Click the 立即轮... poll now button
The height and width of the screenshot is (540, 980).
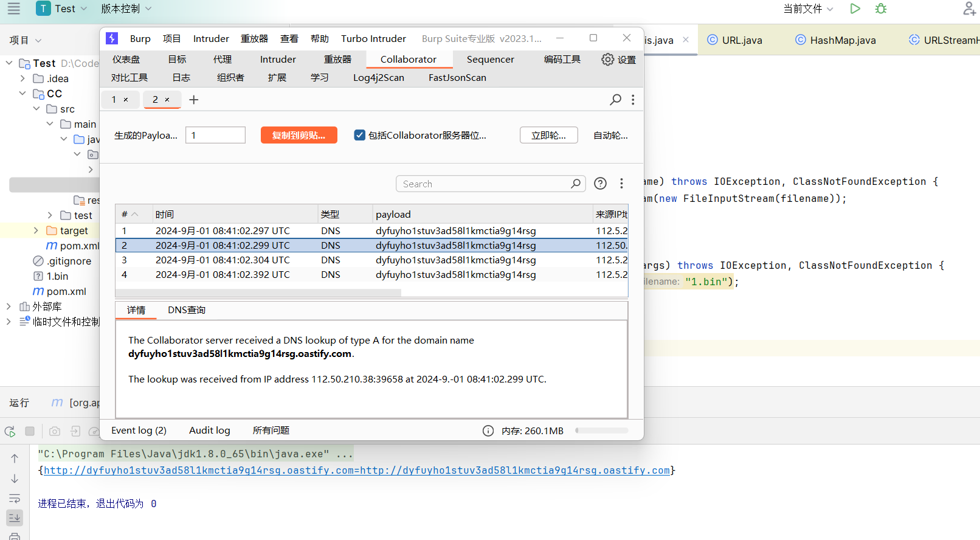(x=548, y=135)
